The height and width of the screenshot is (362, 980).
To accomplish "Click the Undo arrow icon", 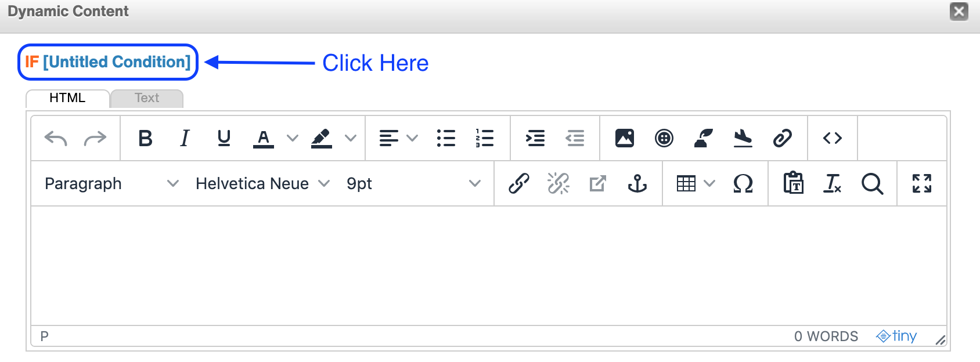I will point(56,138).
